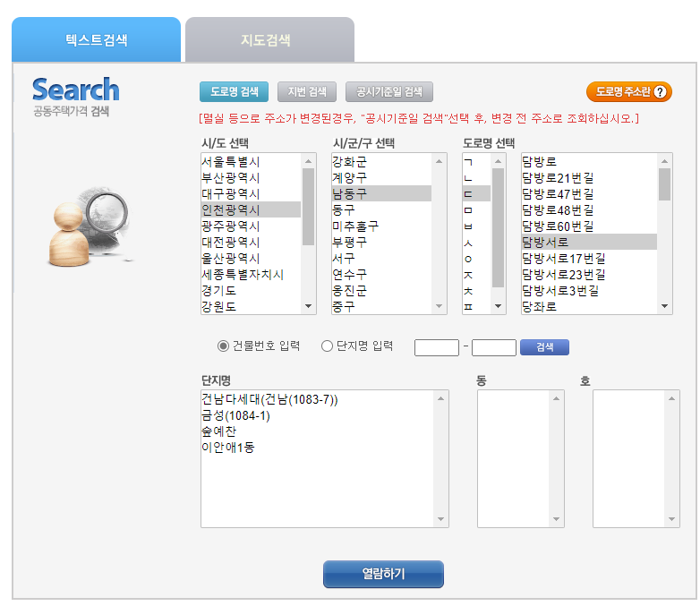Choose 울산광역시 in the 시/도 list
This screenshot has height=606, width=700.
pos(251,258)
